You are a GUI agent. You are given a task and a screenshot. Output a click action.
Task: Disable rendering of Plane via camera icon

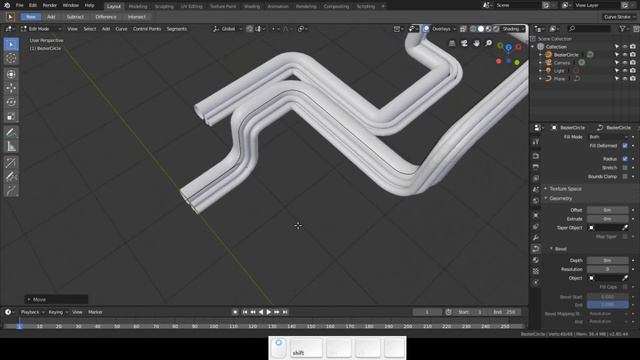pos(633,79)
